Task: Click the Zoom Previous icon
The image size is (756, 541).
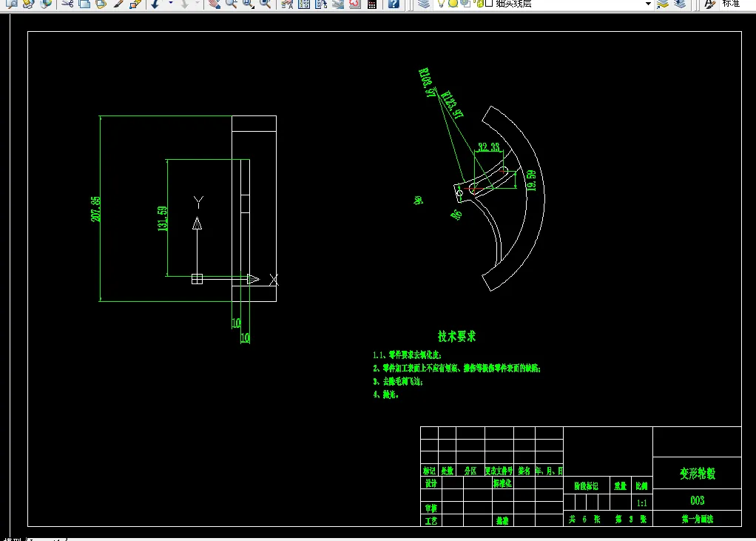Action: coord(265,4)
